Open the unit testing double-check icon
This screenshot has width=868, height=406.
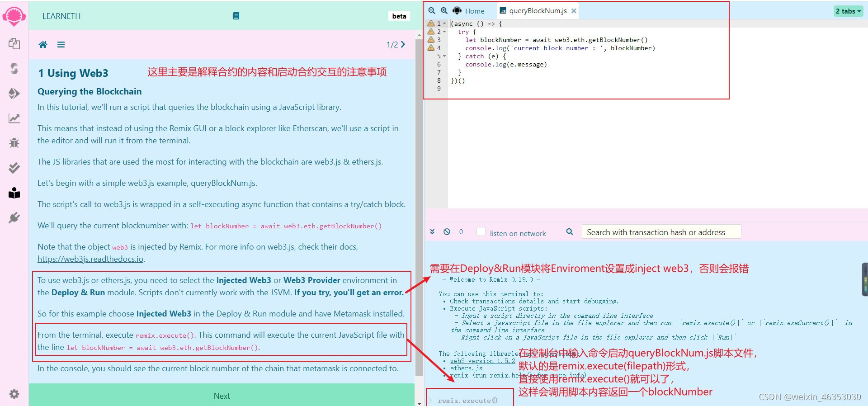14,168
